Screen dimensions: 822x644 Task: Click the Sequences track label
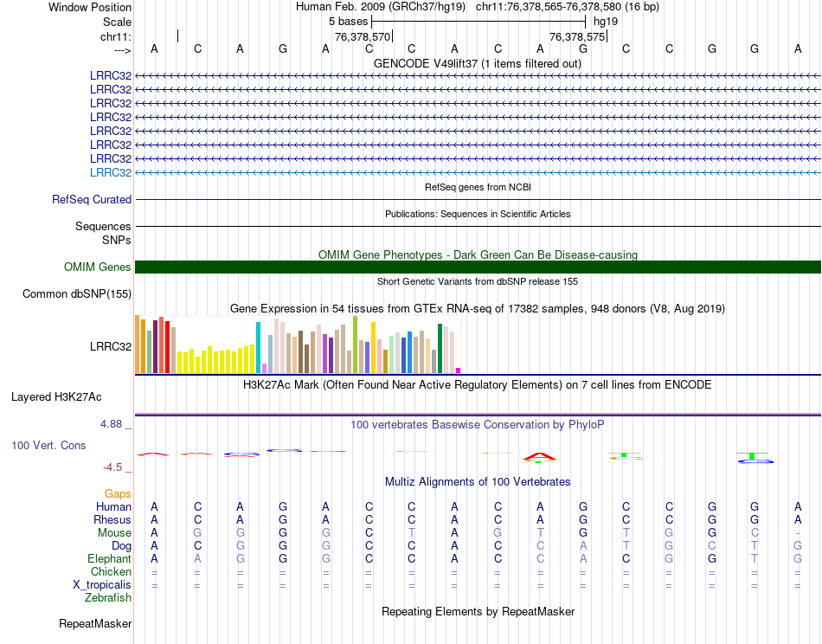(103, 226)
